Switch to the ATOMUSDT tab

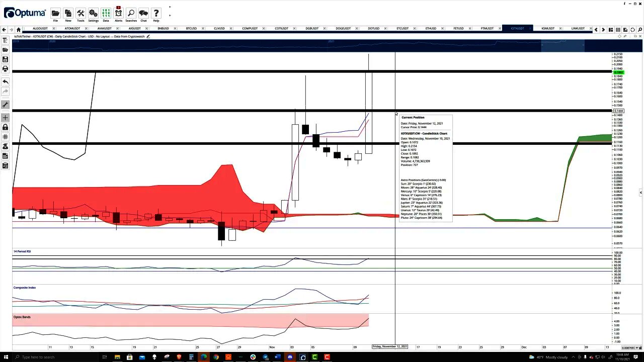coord(72,29)
